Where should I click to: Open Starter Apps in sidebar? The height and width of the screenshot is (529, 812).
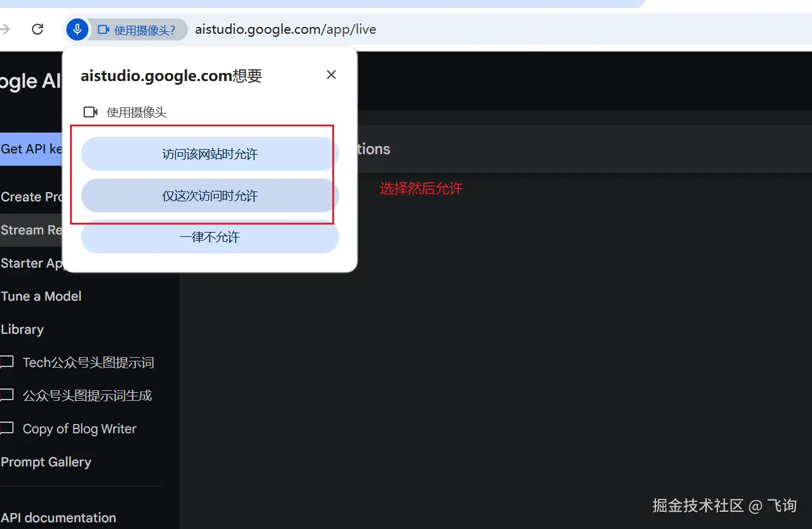31,263
